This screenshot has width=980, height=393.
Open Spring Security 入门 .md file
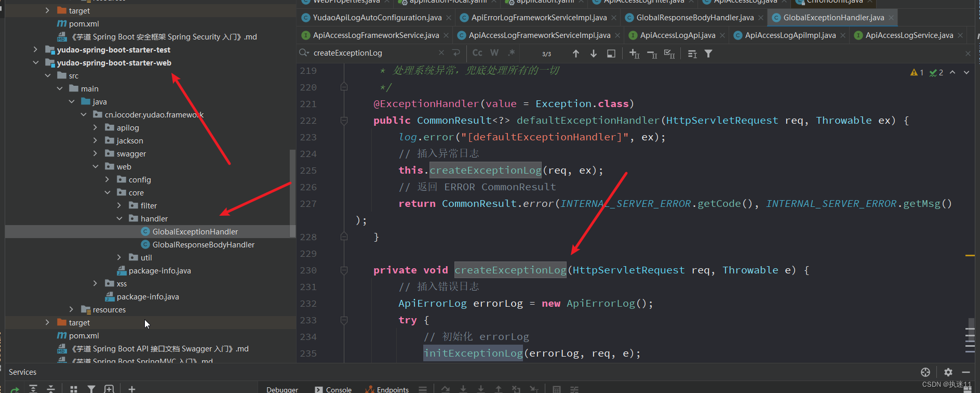tap(164, 37)
